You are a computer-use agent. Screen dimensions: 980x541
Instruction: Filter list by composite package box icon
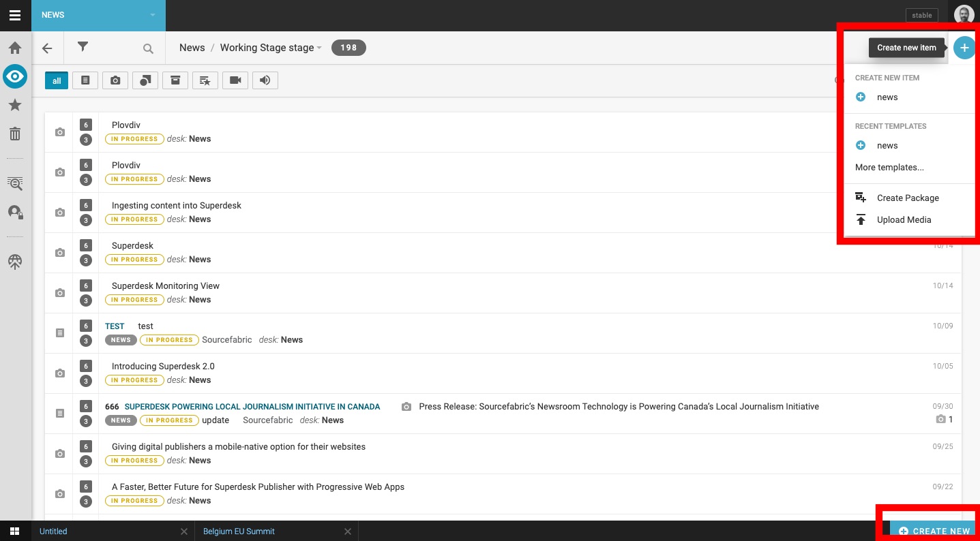(175, 80)
